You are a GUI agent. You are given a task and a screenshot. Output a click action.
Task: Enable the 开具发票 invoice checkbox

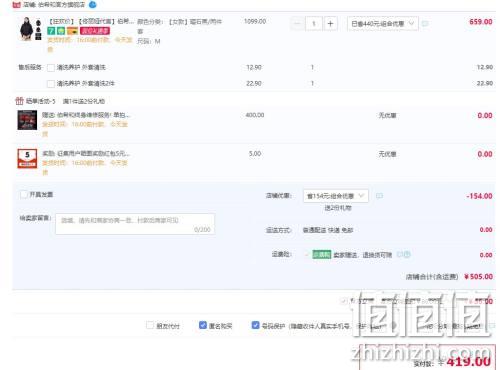pyautogui.click(x=24, y=194)
